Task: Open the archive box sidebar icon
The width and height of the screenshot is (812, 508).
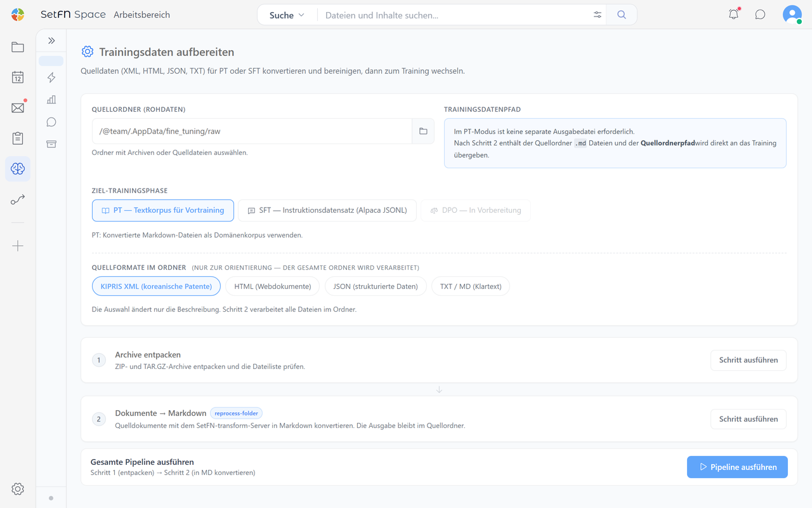Action: 51,144
